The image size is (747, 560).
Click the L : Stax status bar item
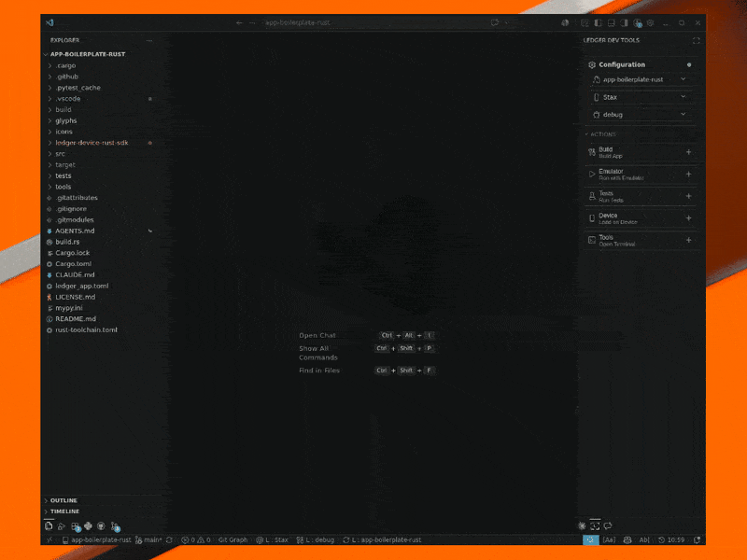(272, 539)
